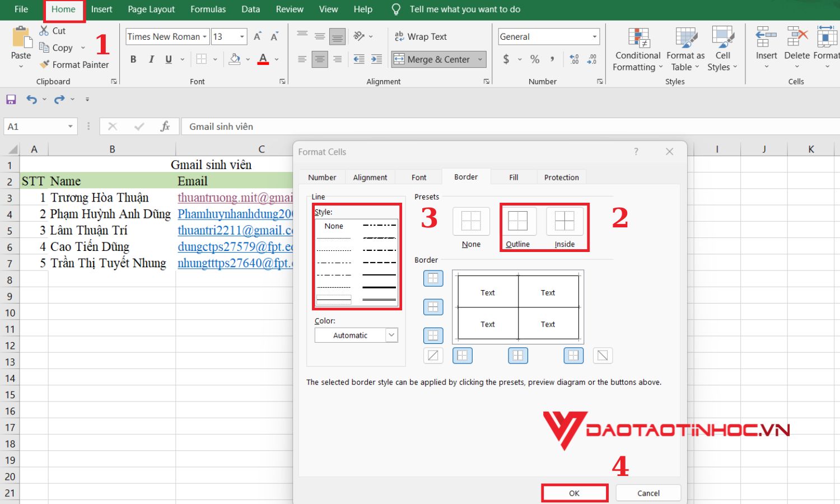Toggle italic formatting

(151, 59)
